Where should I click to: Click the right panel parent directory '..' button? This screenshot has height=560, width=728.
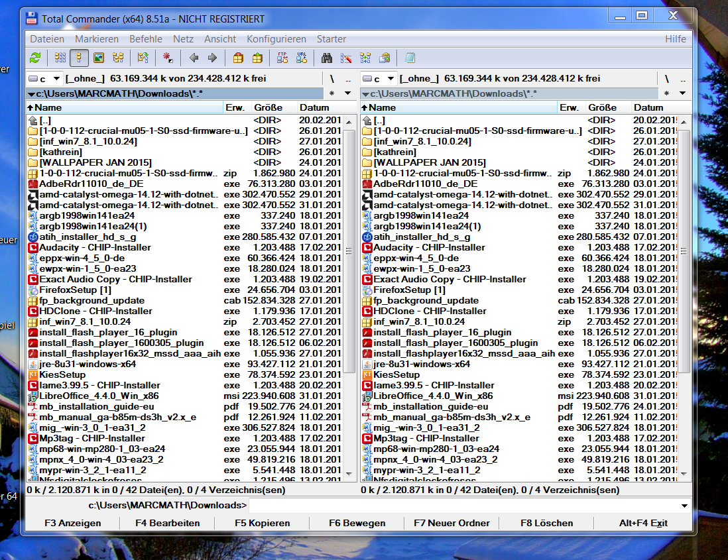click(683, 78)
